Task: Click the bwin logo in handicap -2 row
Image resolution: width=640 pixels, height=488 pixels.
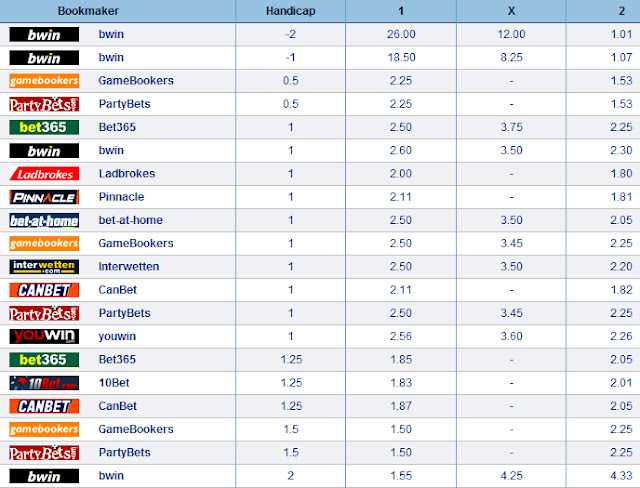Action: pos(44,34)
